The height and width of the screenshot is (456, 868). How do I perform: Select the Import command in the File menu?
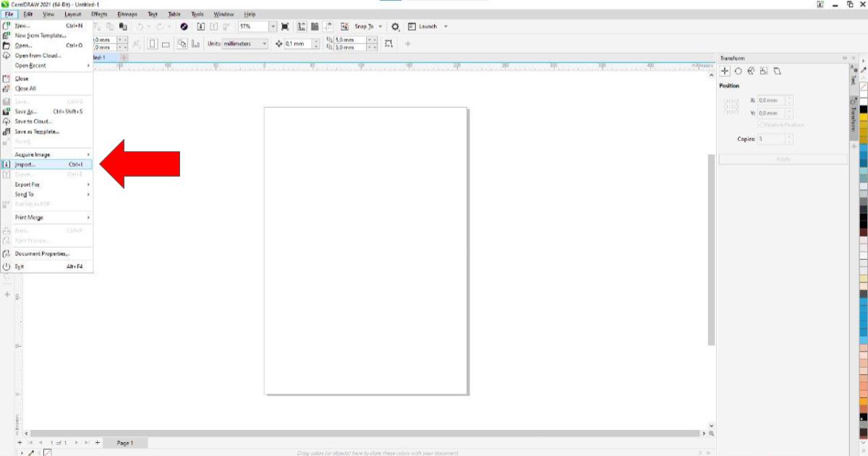(x=45, y=164)
